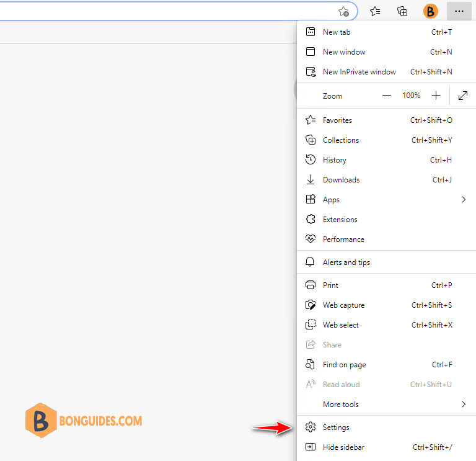
Task: Click the Alerts bell icon
Action: point(310,262)
